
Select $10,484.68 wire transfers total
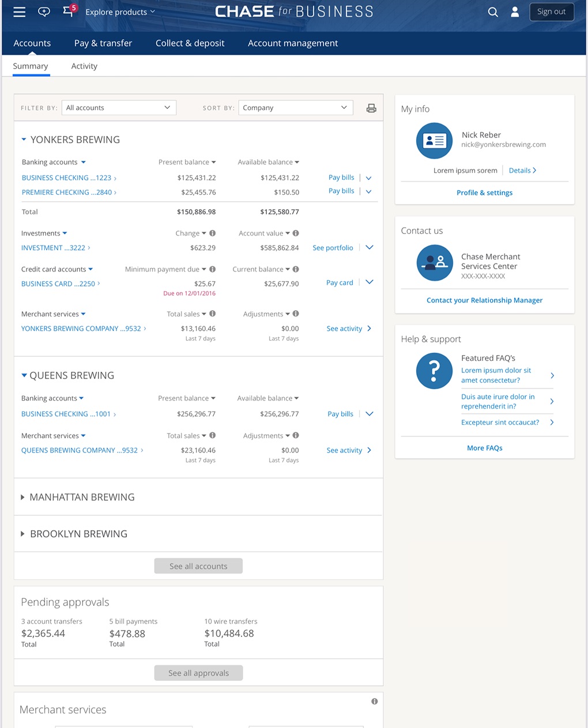(x=229, y=633)
